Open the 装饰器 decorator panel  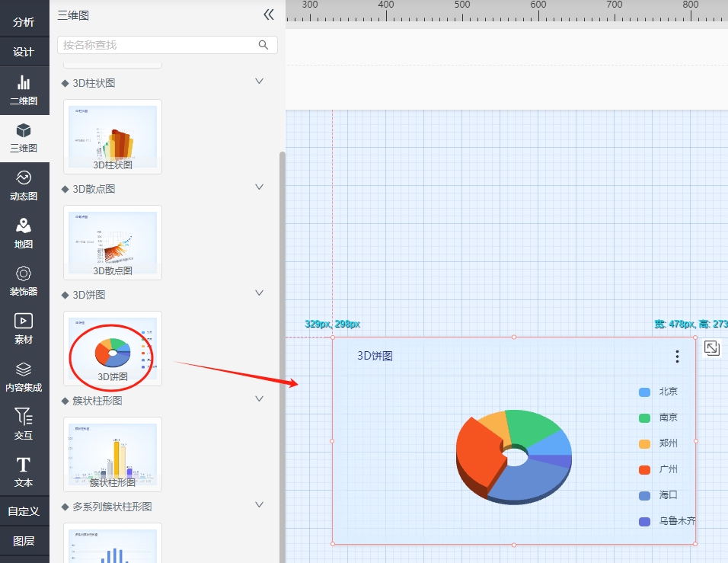tap(24, 280)
